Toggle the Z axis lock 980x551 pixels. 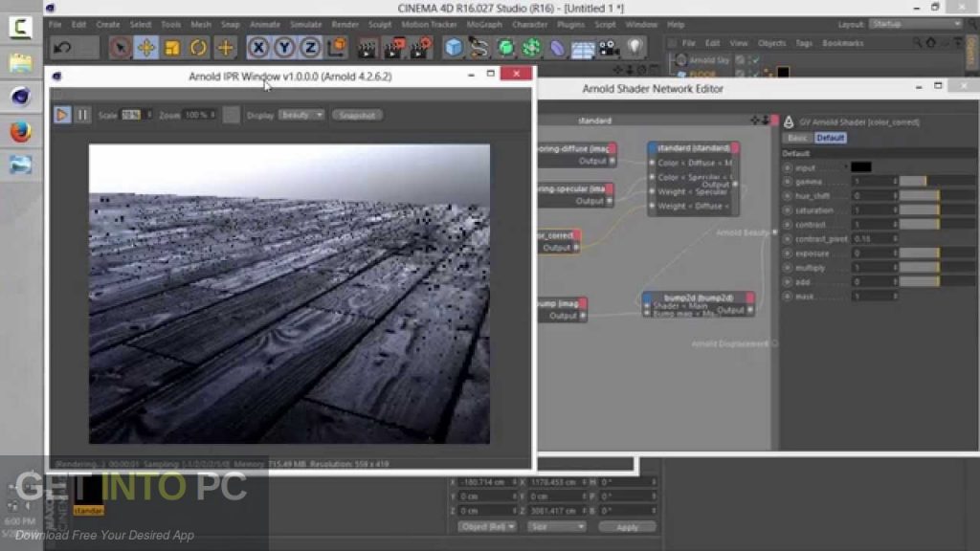[311, 48]
